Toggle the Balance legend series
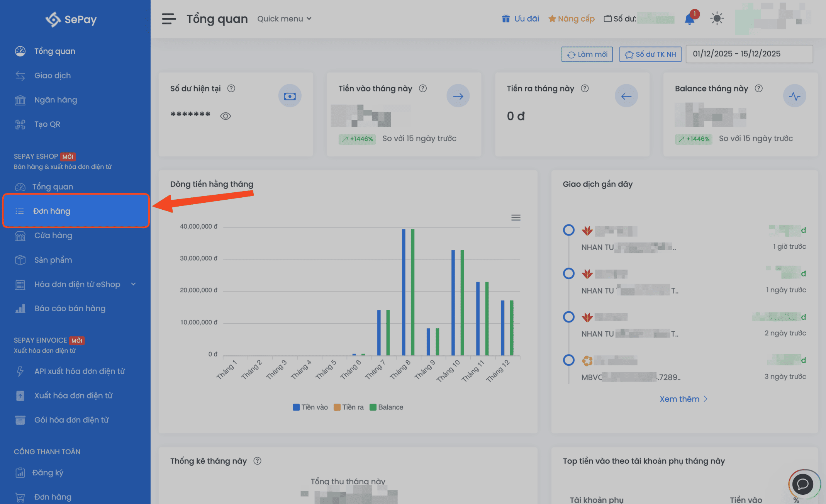The height and width of the screenshot is (504, 826). tap(386, 407)
